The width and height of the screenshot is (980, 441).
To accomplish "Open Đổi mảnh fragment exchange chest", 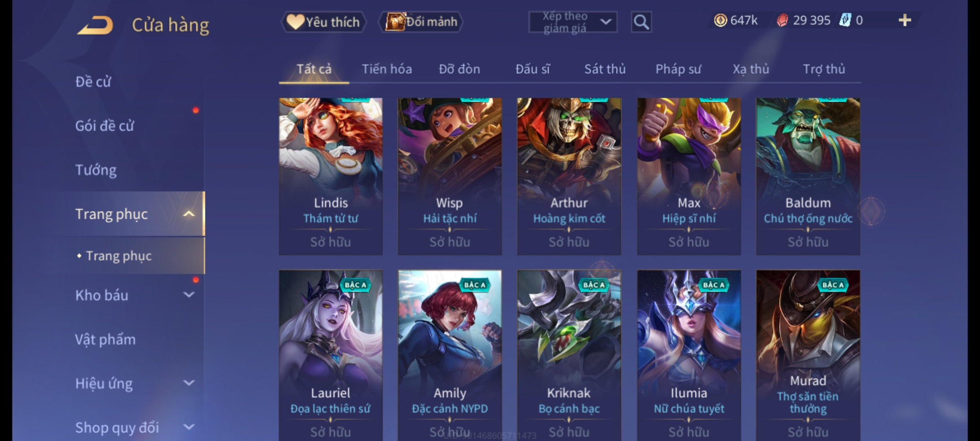I will click(421, 22).
